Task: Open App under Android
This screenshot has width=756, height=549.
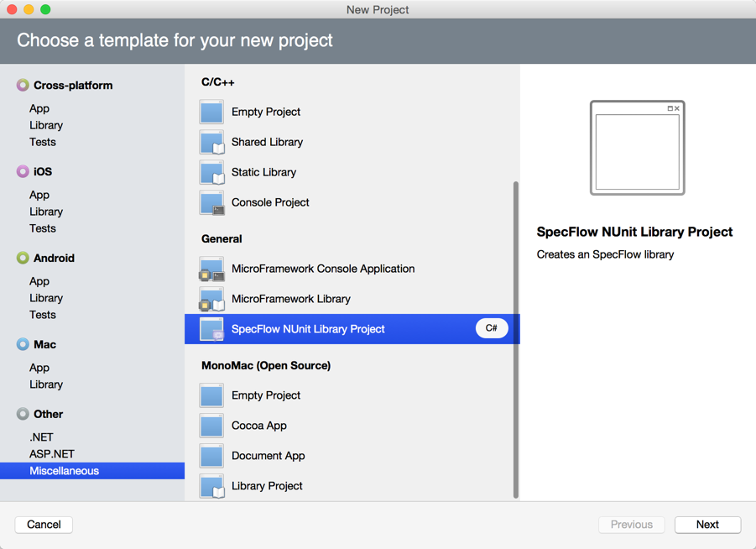Action: click(39, 281)
